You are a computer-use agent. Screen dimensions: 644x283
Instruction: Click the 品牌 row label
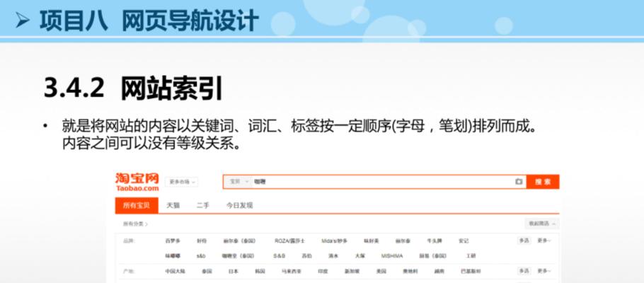[129, 241]
